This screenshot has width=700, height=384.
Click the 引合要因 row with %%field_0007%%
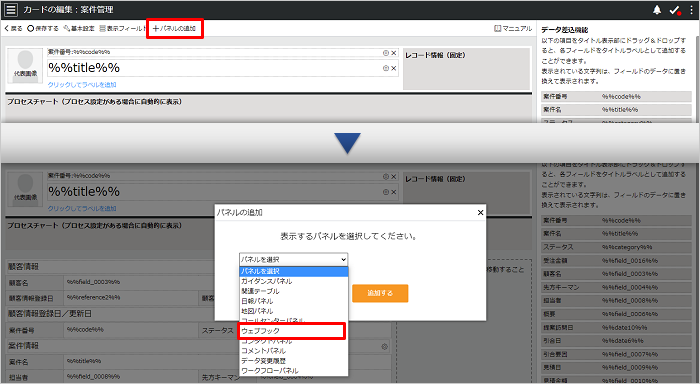pos(616,354)
